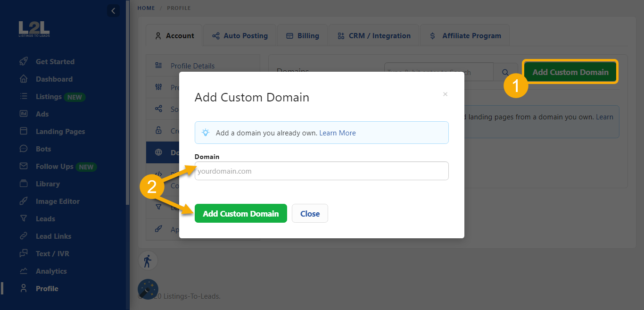Submit using the green Add Custom Domain button
This screenshot has width=644, height=310.
[x=240, y=213]
